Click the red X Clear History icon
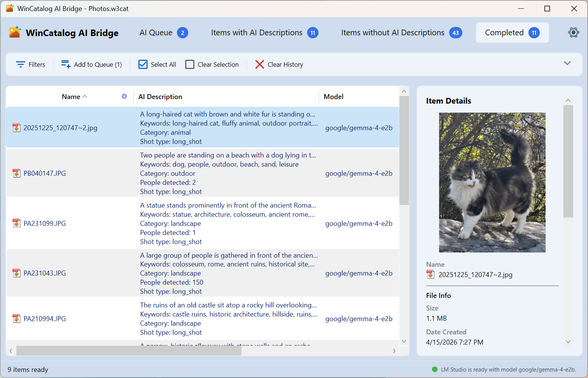The height and width of the screenshot is (378, 588). click(x=260, y=65)
